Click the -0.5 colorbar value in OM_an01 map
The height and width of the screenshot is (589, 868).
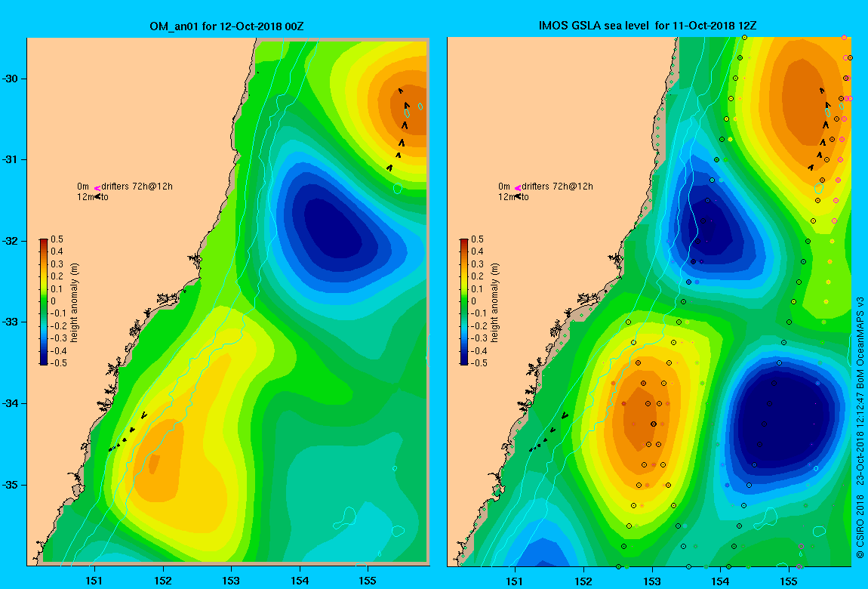59,363
